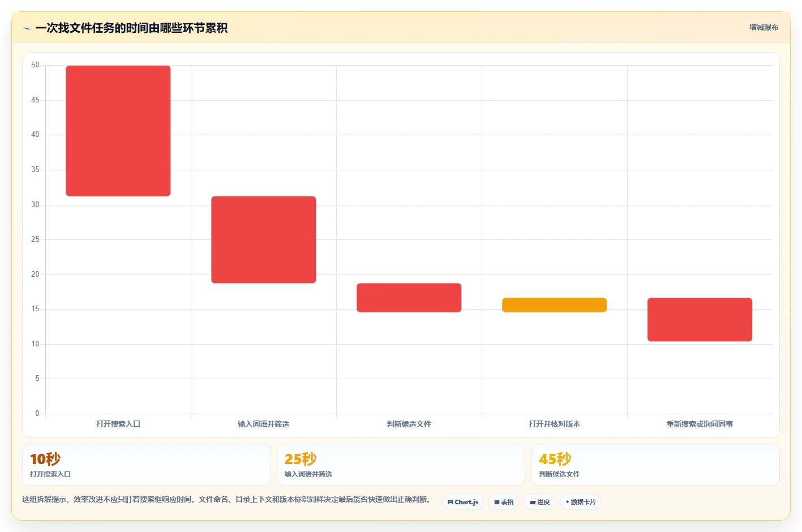Click the 10秒 stat card

(147, 465)
